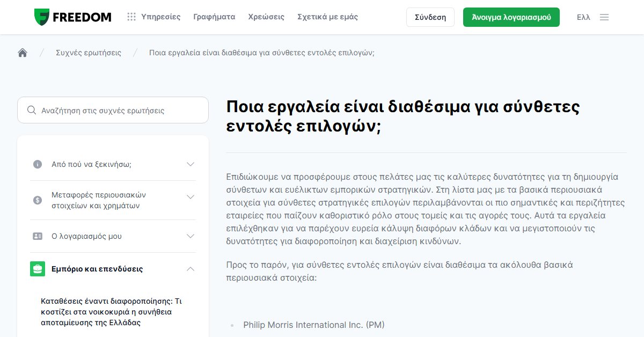Expand the Ο λογαριασμός μου chevron

(190, 236)
